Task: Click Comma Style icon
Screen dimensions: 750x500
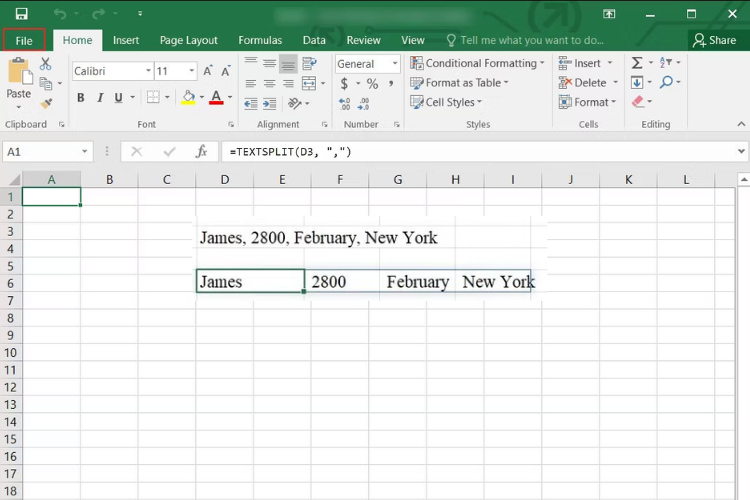Action: [x=391, y=84]
